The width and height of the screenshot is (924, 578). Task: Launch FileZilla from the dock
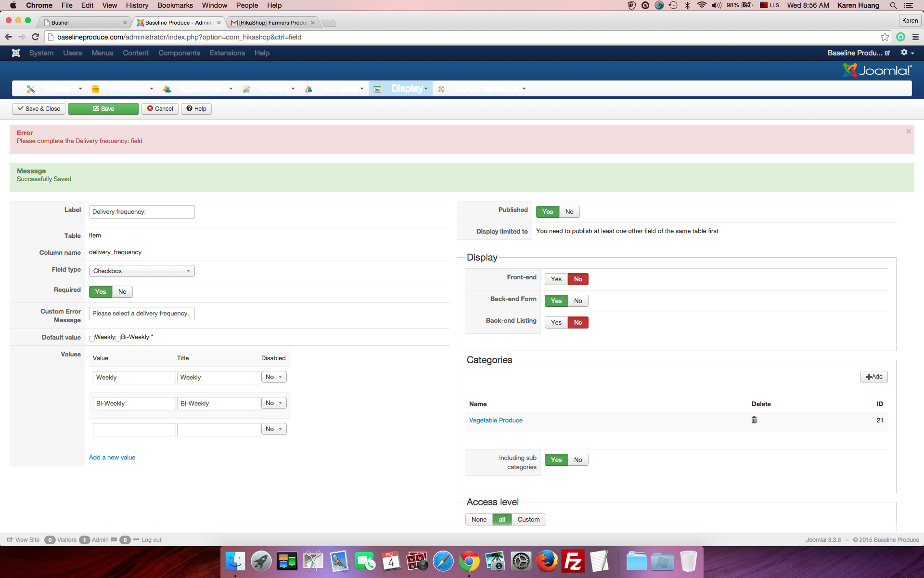click(573, 562)
